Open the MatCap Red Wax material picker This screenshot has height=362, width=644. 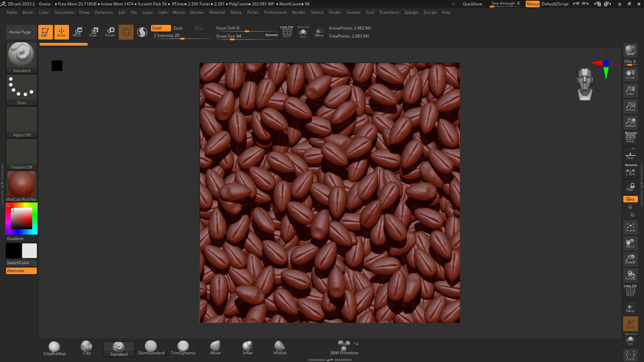pos(21,185)
